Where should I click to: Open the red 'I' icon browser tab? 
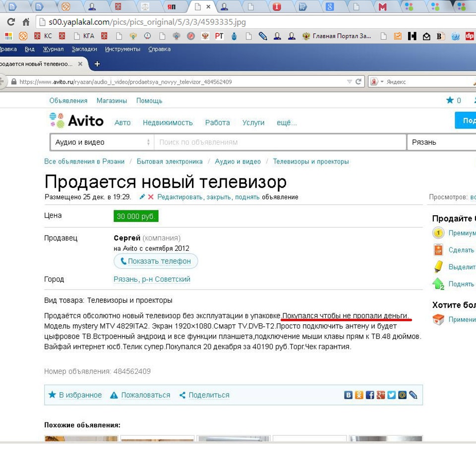pos(277,6)
